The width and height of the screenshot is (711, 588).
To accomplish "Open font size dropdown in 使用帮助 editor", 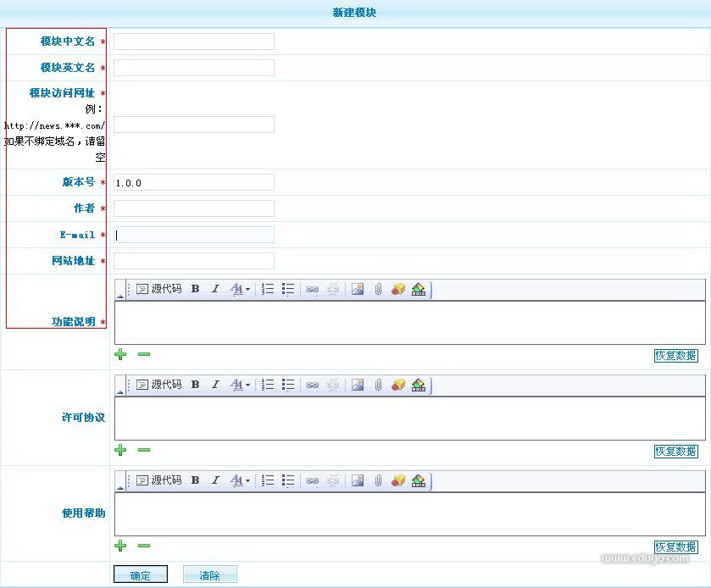I will point(240,481).
